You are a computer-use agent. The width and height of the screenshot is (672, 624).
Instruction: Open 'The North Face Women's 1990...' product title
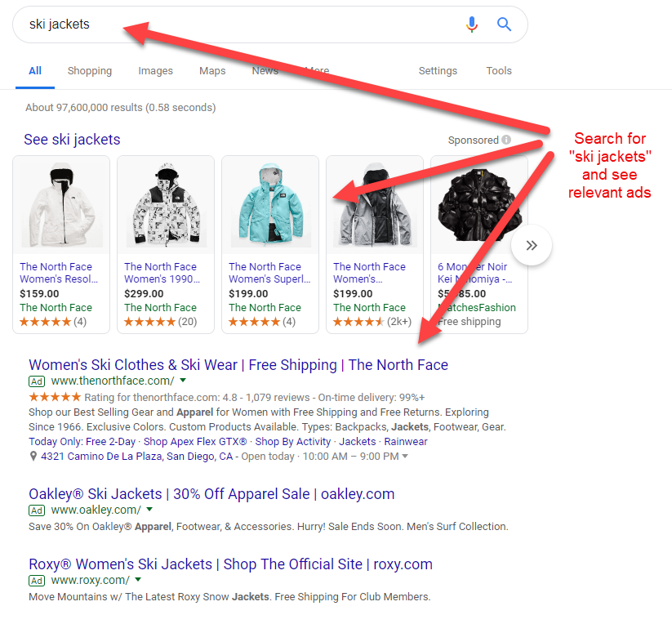pos(162,273)
